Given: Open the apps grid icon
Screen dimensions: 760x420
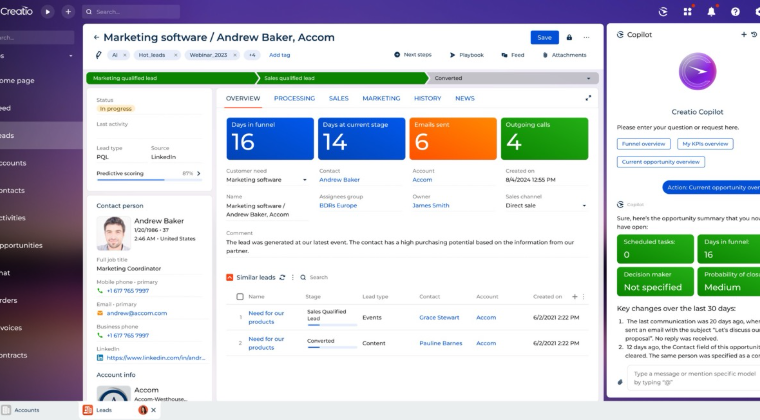Looking at the screenshot, I should (687, 12).
